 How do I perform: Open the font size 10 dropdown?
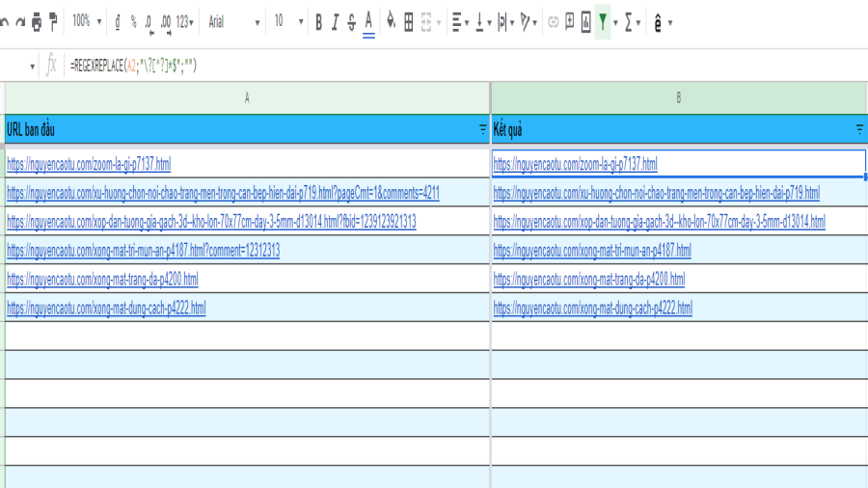[288, 21]
